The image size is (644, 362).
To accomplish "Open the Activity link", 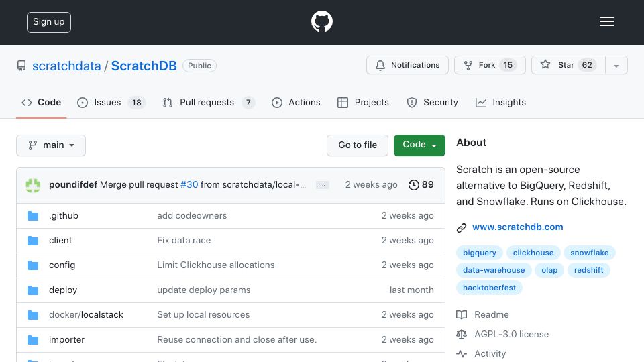I will [490, 353].
